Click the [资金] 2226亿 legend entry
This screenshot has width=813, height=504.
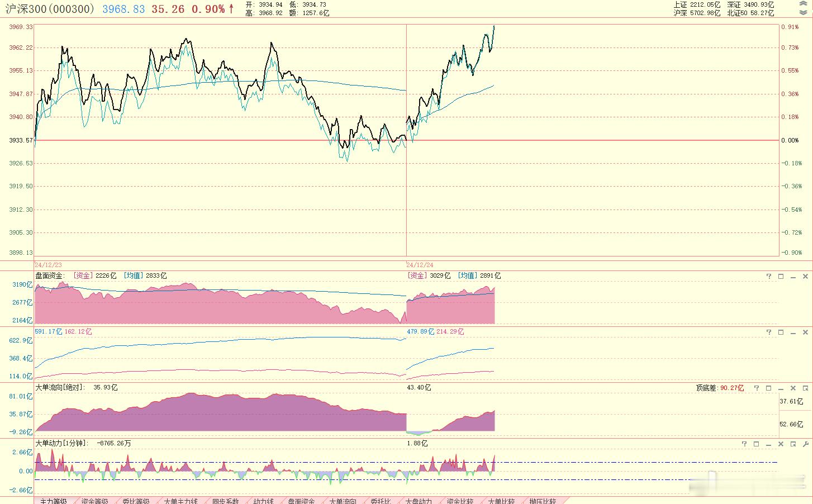click(95, 275)
